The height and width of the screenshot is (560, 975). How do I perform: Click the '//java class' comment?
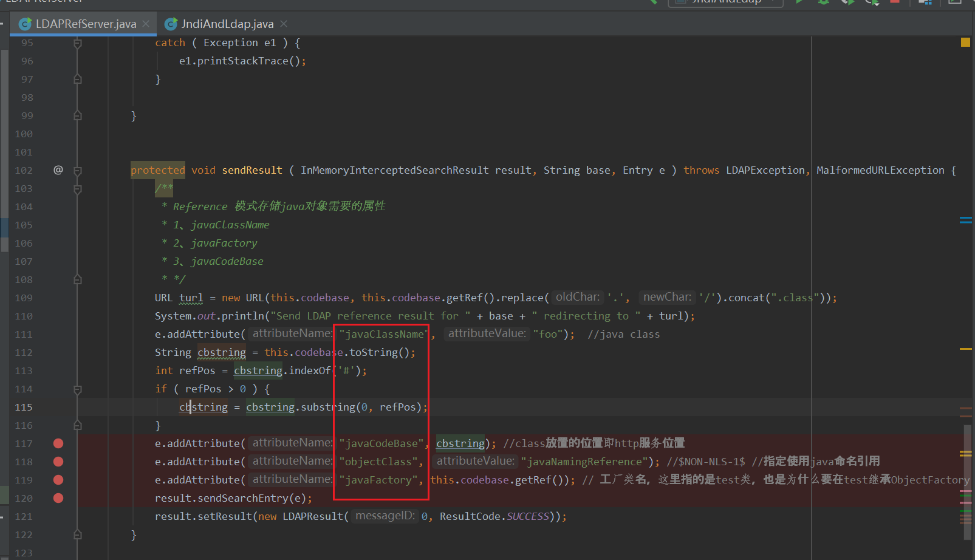click(623, 334)
